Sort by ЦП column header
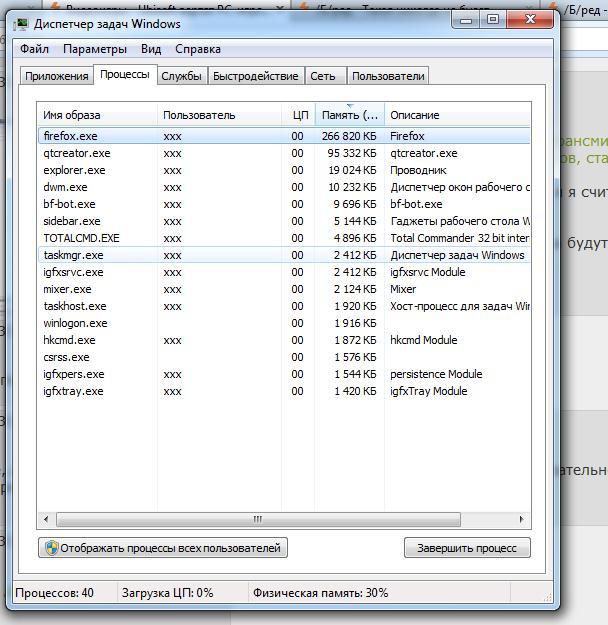 point(298,115)
